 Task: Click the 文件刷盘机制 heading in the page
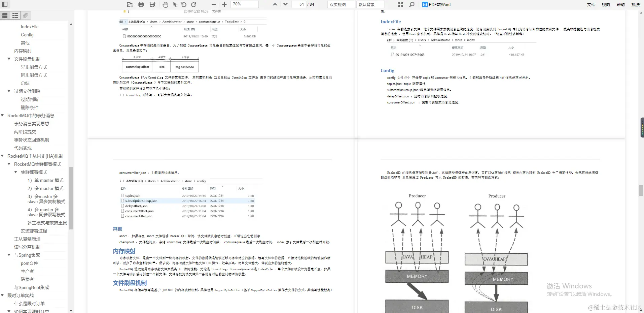click(x=130, y=283)
